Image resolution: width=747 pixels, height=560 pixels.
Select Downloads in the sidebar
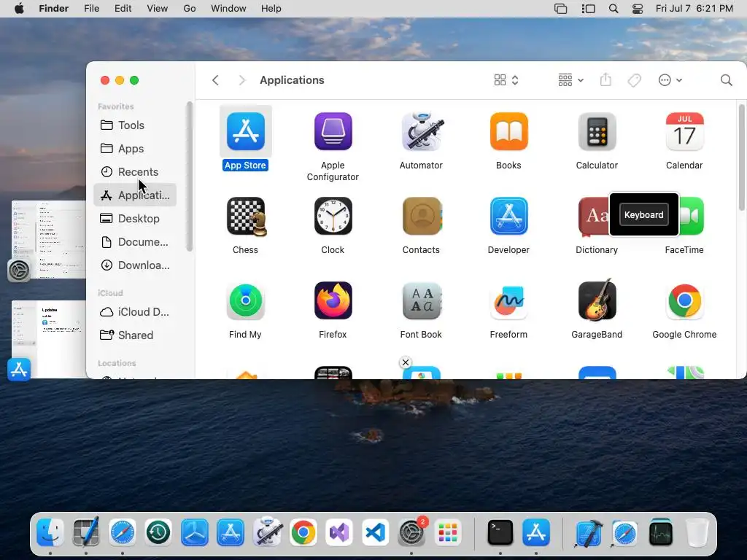pyautogui.click(x=135, y=265)
